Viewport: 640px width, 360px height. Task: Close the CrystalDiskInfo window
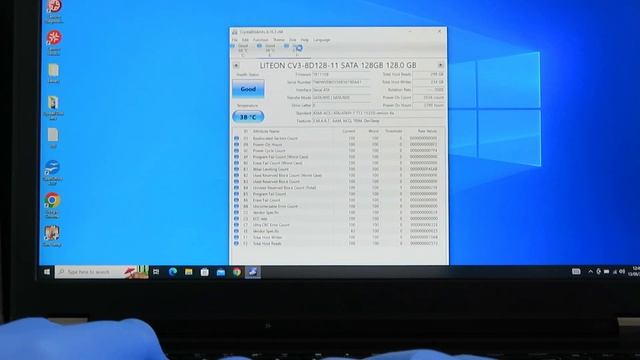440,31
